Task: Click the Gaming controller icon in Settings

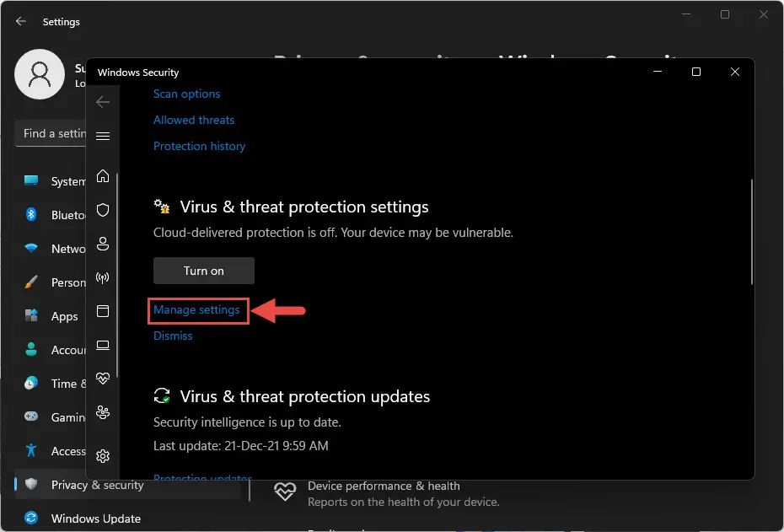Action: [31, 416]
